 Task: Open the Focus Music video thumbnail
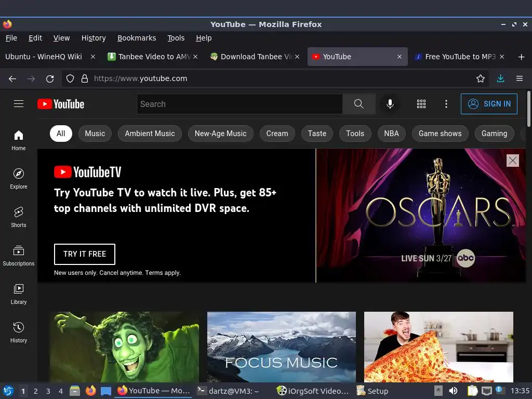(x=281, y=347)
